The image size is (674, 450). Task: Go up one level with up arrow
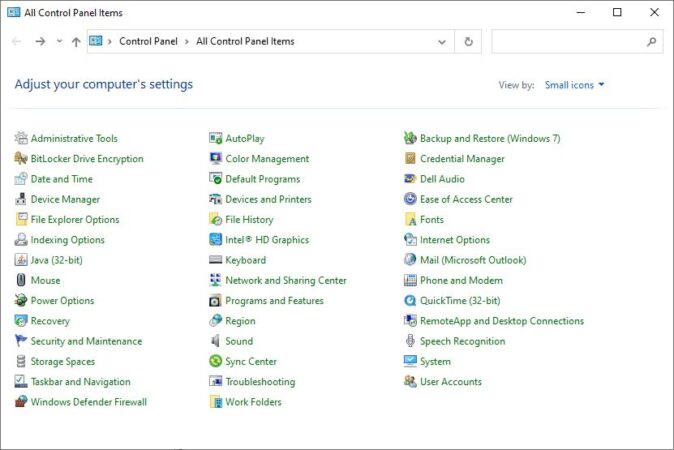point(76,42)
